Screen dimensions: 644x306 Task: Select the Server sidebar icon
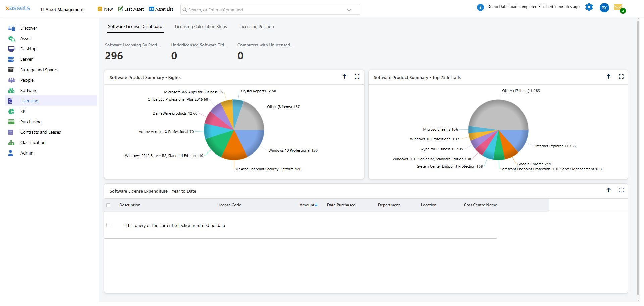pyautogui.click(x=11, y=59)
